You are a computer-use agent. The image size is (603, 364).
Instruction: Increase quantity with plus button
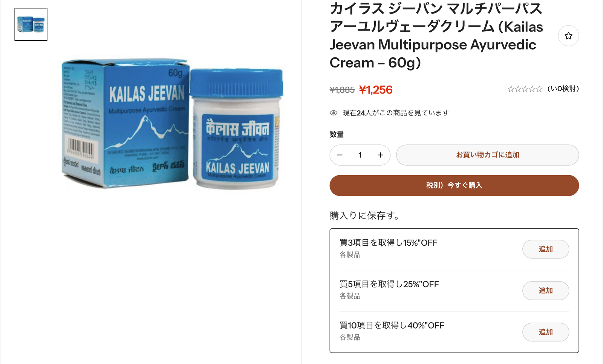point(380,155)
